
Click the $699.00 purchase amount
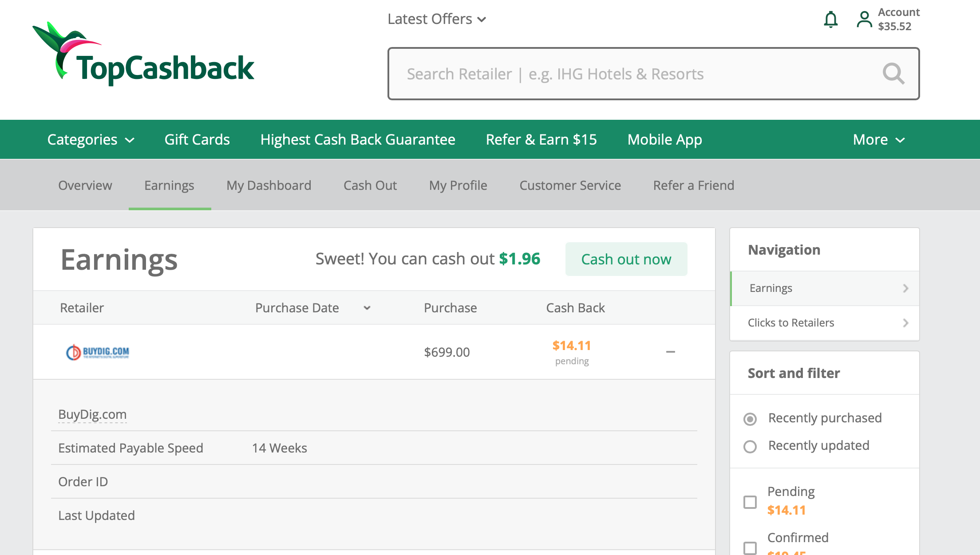(x=447, y=352)
